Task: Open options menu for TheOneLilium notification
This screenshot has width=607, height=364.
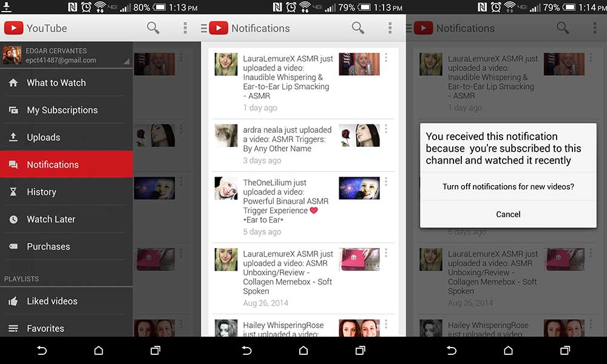Action: (x=386, y=182)
